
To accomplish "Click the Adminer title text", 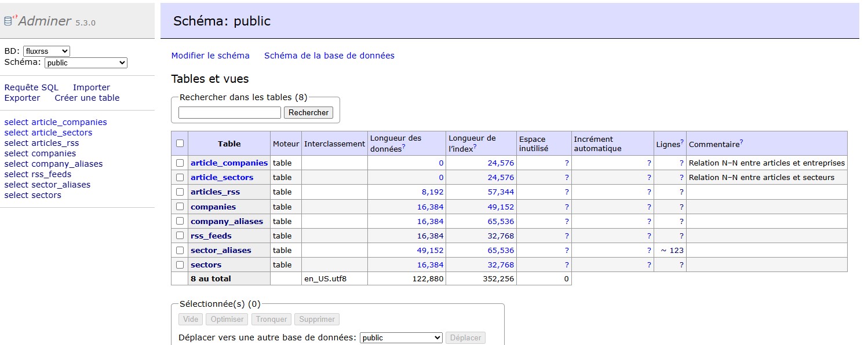I will (45, 21).
